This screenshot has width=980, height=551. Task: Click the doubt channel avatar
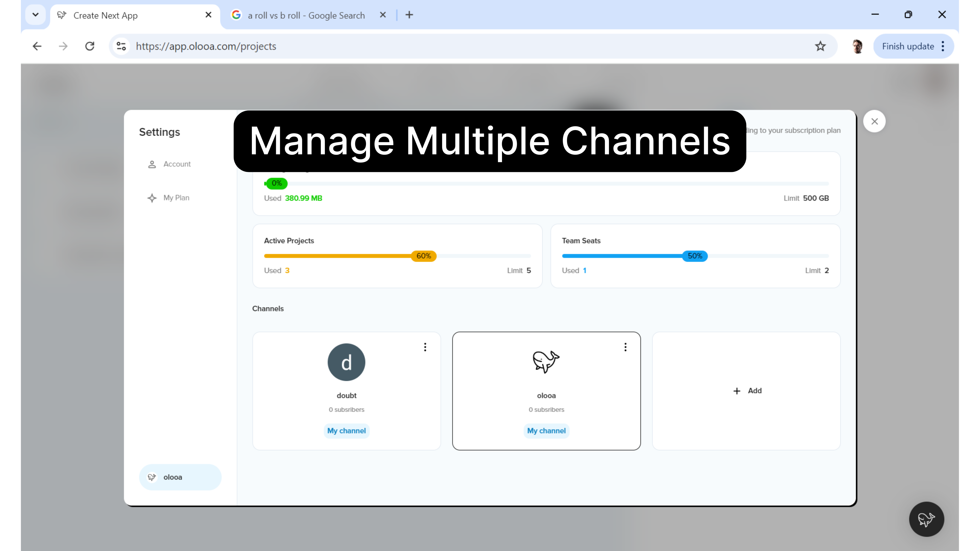346,362
